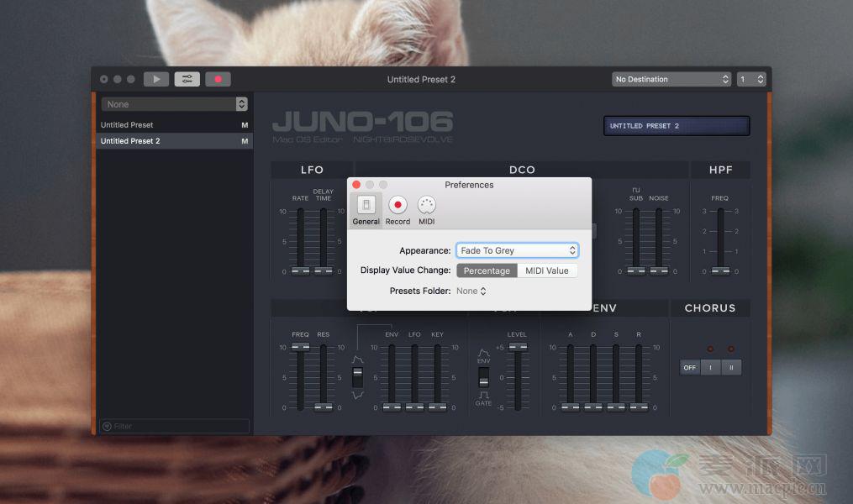Click the preset Filter search field

(175, 426)
